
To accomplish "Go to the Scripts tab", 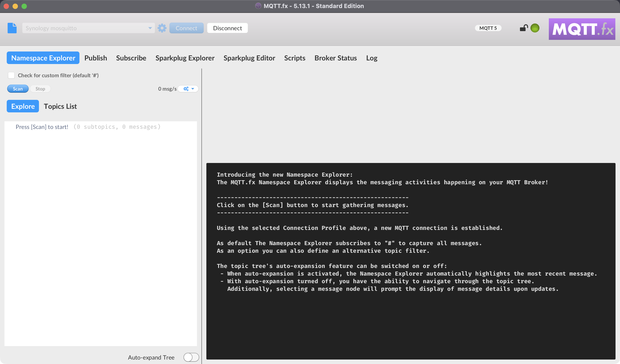I will tap(295, 58).
